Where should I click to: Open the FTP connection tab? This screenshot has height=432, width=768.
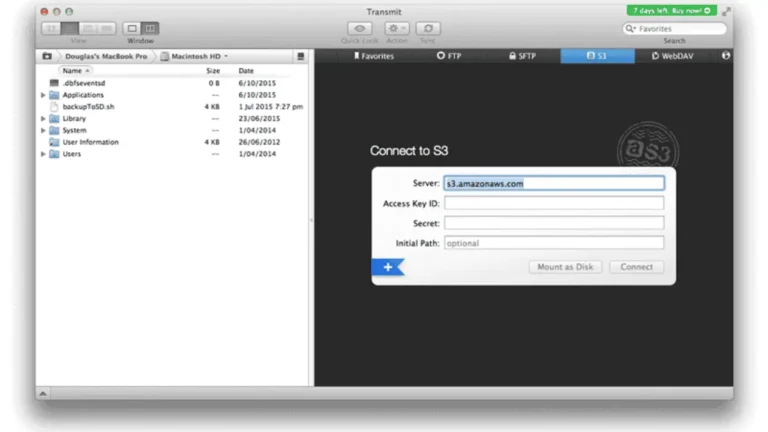click(449, 56)
